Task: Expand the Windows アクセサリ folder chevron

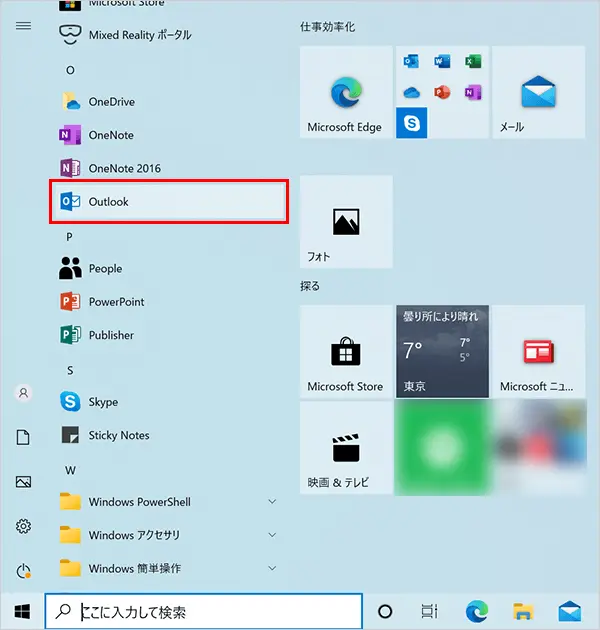Action: 272,535
